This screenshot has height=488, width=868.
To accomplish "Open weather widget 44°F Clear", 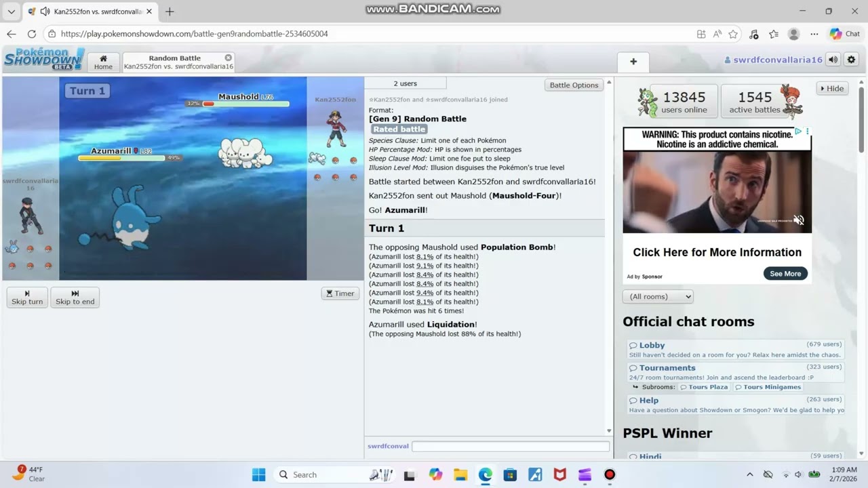I will tap(28, 474).
